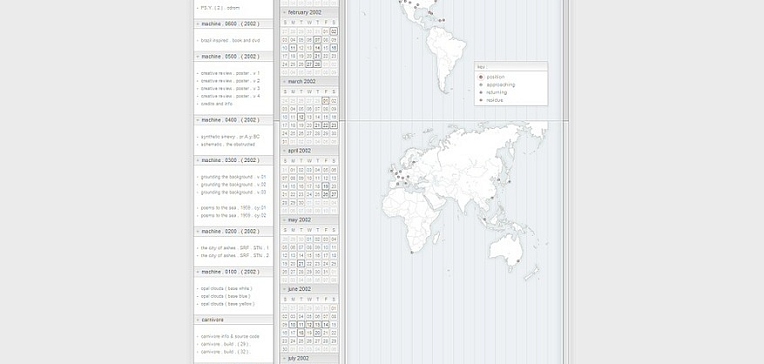
Task: Click the location dot on southern Africa
Action: click(412, 252)
